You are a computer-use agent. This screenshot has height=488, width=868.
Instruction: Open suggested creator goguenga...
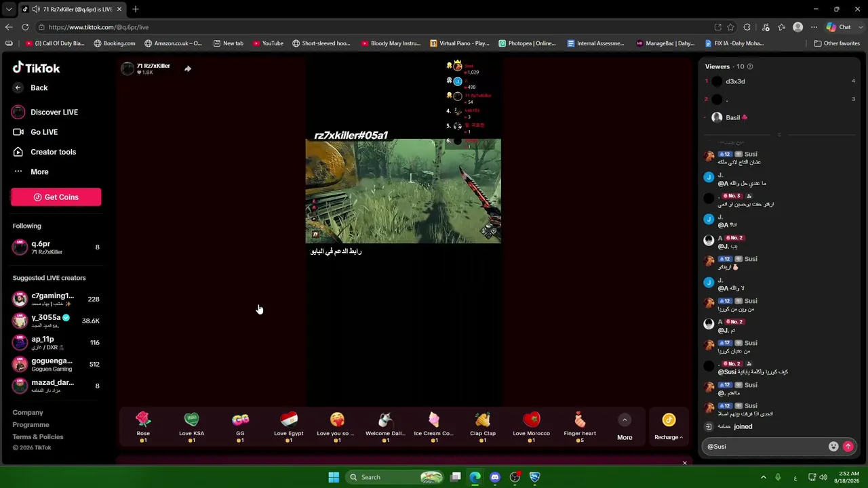pos(56,364)
